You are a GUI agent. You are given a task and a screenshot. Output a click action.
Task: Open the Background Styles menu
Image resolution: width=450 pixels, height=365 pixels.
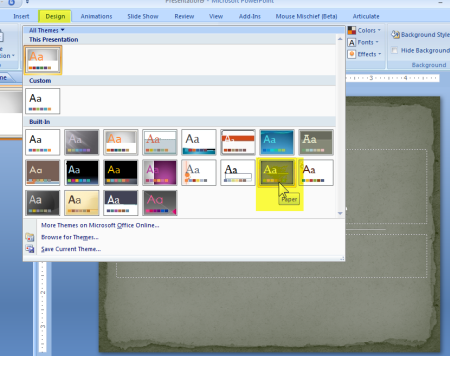click(420, 35)
